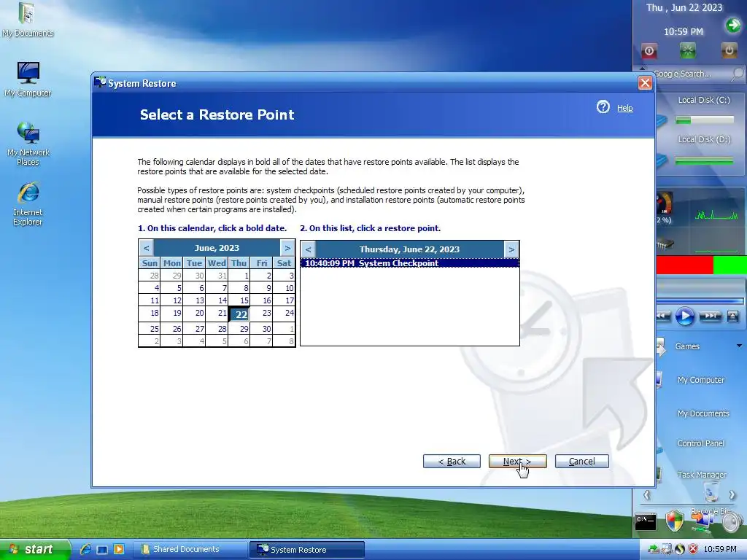Open Task Manager from sidebar shortcuts
Image resolution: width=747 pixels, height=560 pixels.
[x=702, y=474]
